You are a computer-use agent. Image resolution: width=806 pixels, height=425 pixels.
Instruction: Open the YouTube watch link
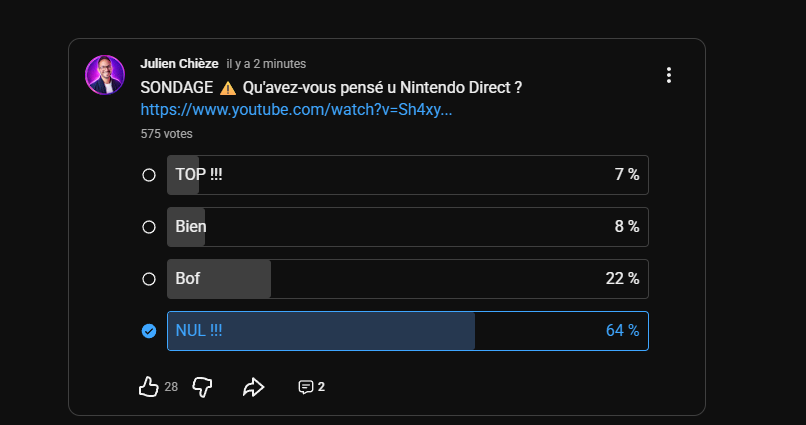point(296,109)
